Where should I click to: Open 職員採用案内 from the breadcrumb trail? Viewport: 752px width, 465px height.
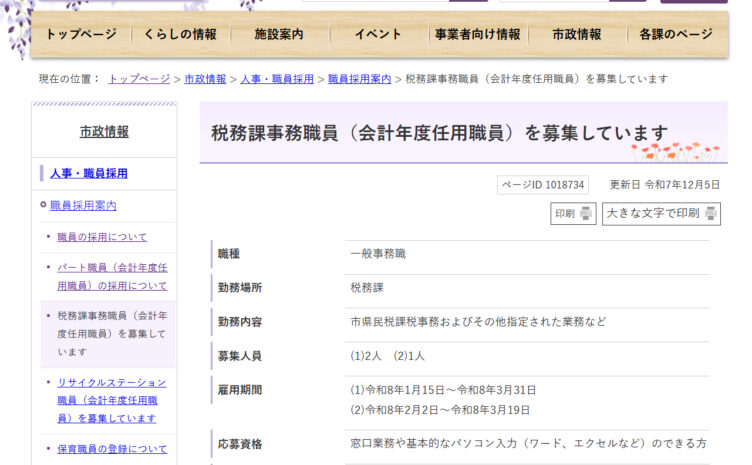pos(359,79)
